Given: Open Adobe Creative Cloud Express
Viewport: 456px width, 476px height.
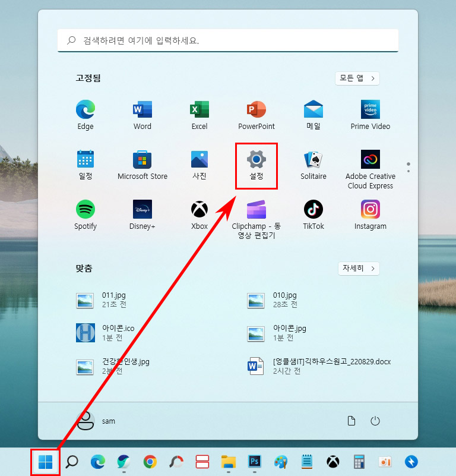Looking at the screenshot, I should (370, 169).
